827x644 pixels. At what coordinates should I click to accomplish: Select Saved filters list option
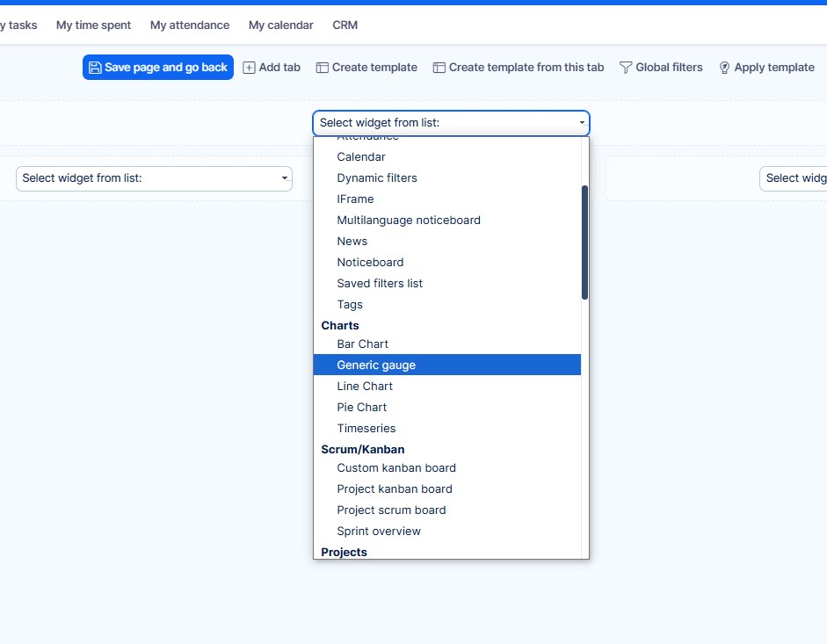[380, 283]
